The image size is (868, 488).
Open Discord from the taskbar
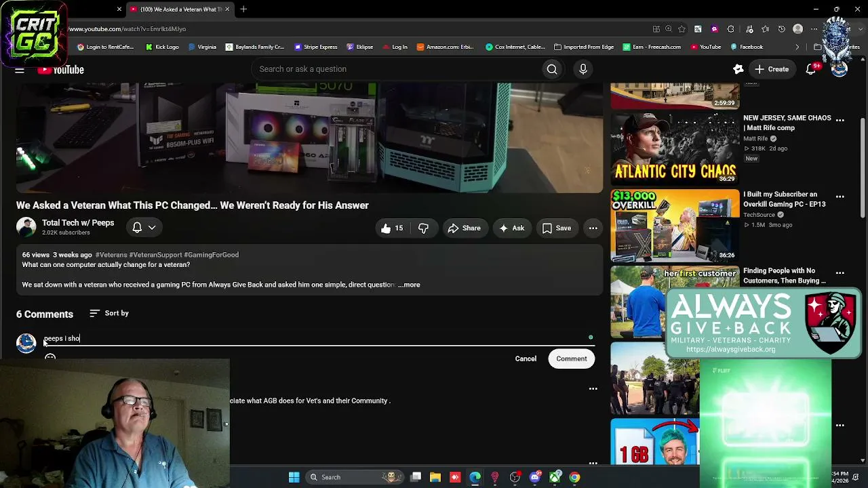535,477
